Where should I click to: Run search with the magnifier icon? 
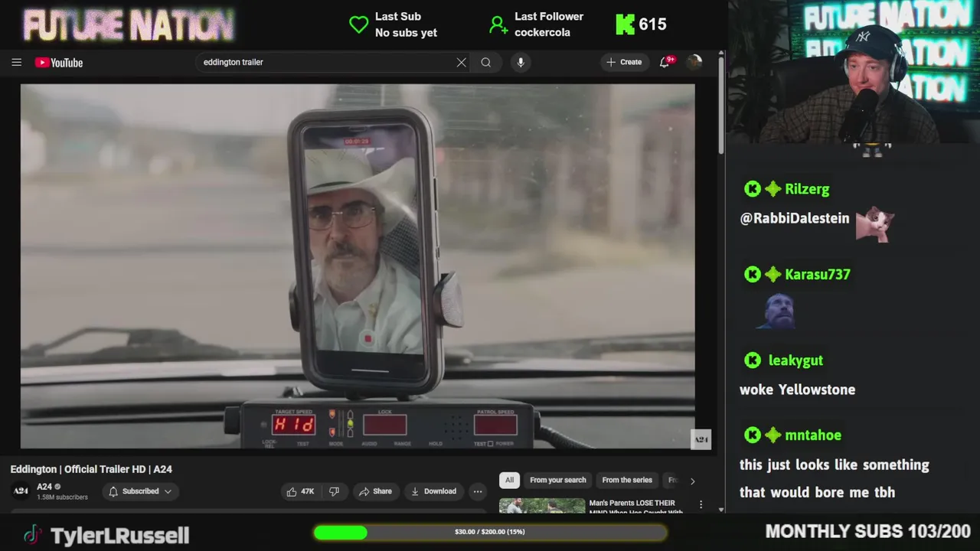pyautogui.click(x=485, y=62)
